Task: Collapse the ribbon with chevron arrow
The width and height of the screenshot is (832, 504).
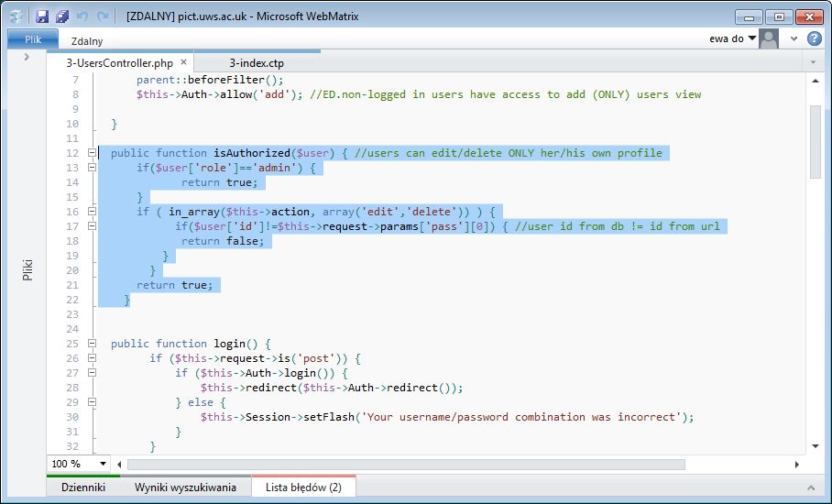Action: (x=794, y=38)
